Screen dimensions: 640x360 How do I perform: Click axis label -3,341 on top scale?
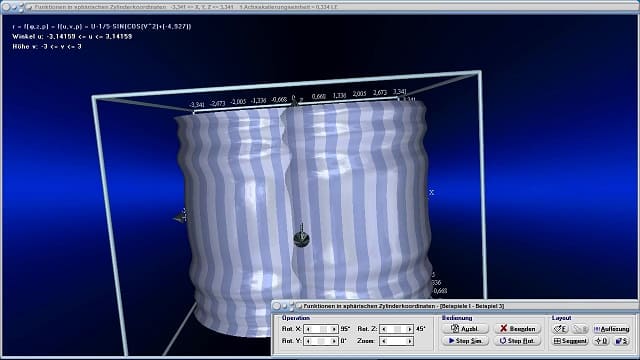[197, 105]
